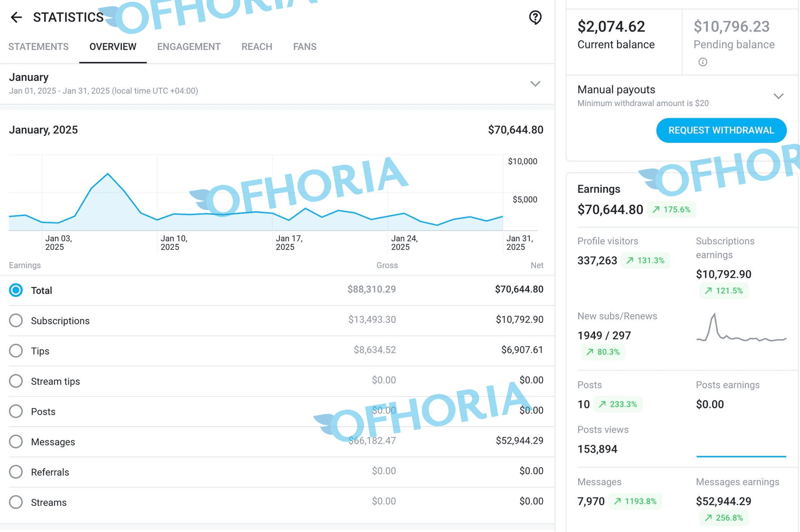The image size is (800, 532).
Task: Click the Subscriptions gross value $13,493.30
Action: point(372,319)
